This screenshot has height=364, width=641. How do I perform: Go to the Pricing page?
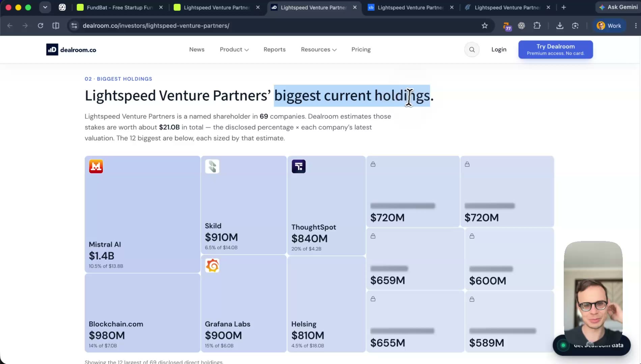click(361, 50)
